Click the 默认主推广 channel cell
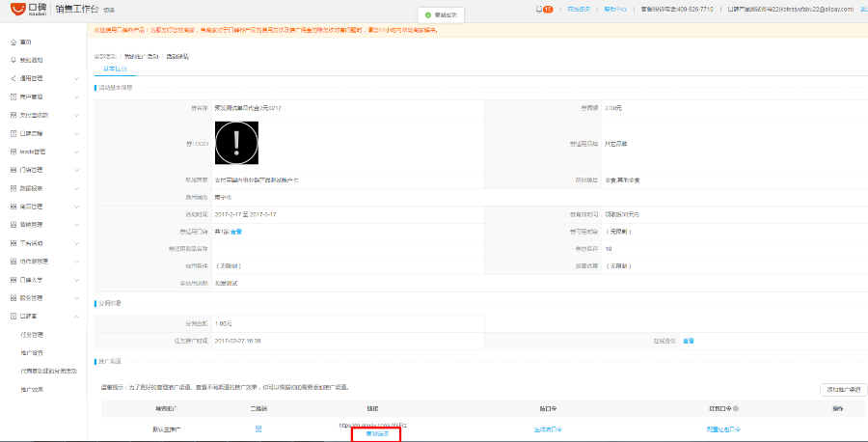Viewport: 868px width, 442px height. 166,429
